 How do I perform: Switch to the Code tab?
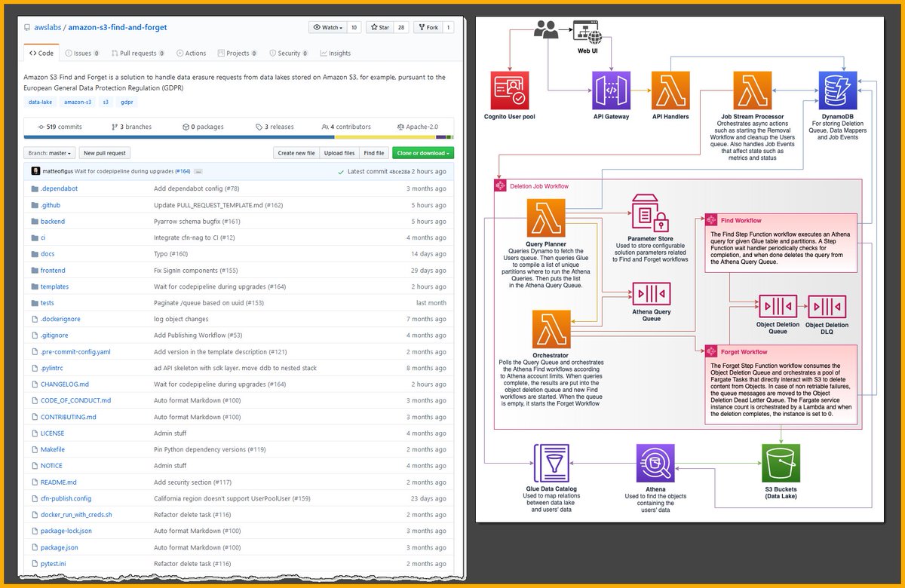click(x=41, y=54)
